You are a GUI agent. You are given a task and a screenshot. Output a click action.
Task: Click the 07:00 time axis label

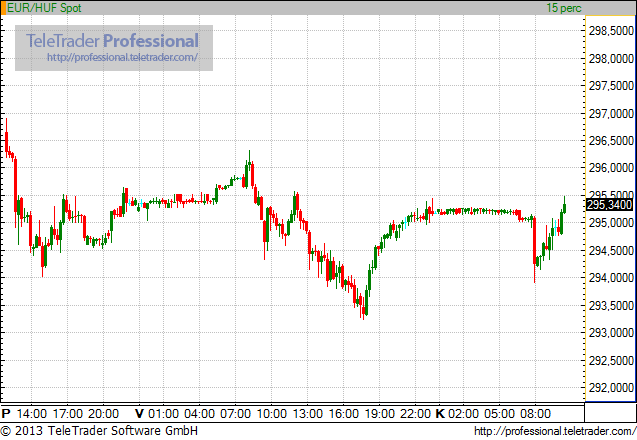[x=235, y=414]
